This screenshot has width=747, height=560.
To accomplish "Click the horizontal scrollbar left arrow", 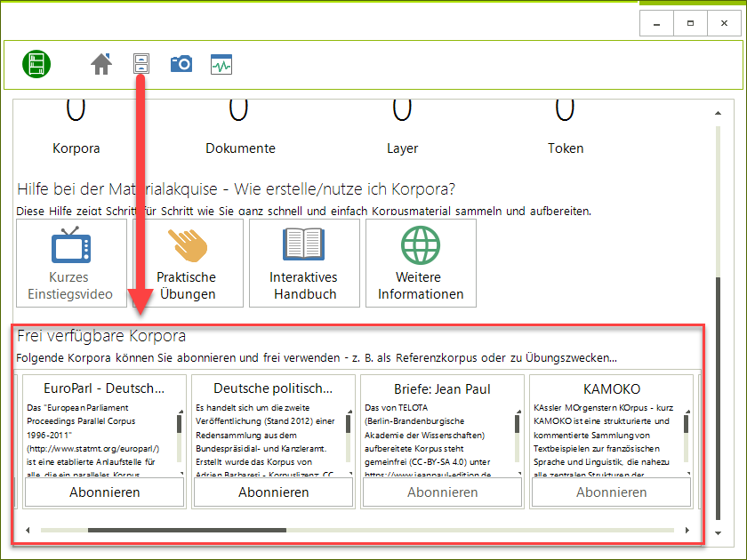I will click(28, 531).
